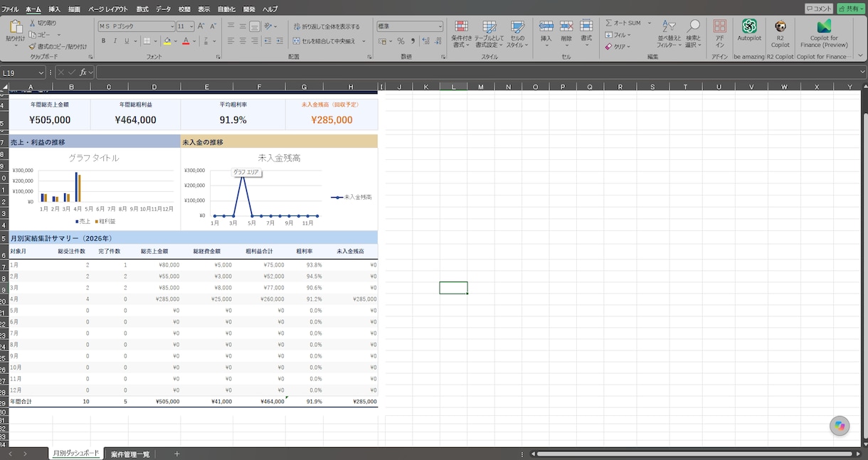Click the horizontal scrollbar at the bottom
868x460 pixels.
[x=694, y=454]
